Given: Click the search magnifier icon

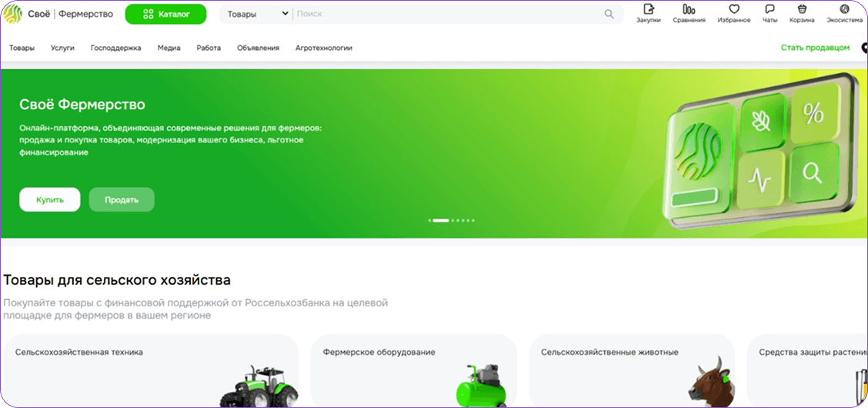Looking at the screenshot, I should 609,14.
